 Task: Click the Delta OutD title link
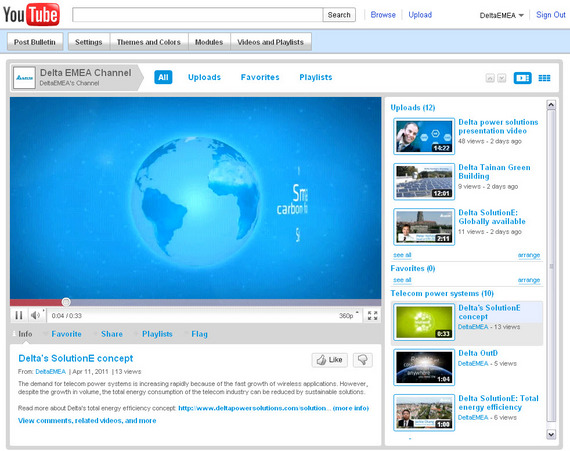pyautogui.click(x=478, y=353)
